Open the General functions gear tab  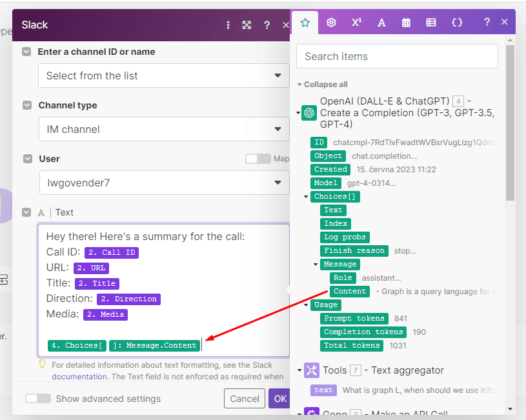[331, 22]
